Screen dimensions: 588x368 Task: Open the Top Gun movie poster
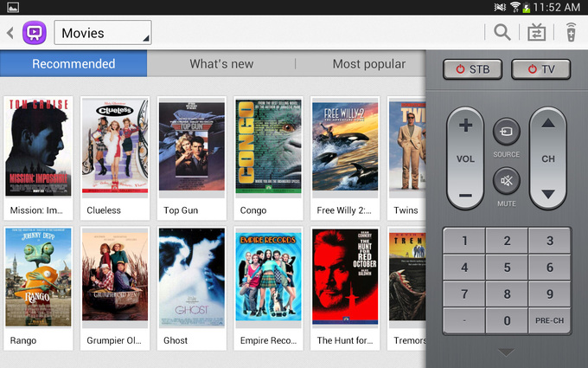pos(192,146)
